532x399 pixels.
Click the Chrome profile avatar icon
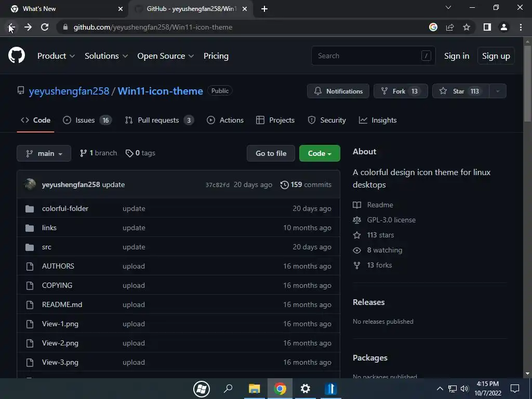(504, 27)
